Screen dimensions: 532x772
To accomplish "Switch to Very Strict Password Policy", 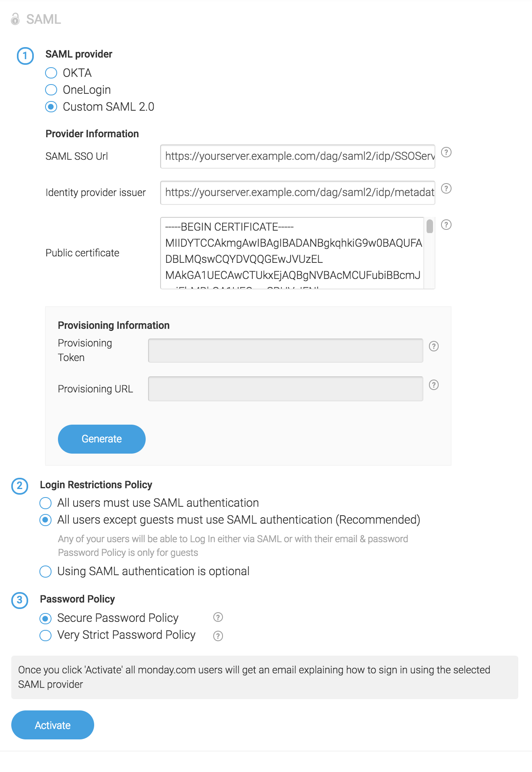I will (x=45, y=635).
